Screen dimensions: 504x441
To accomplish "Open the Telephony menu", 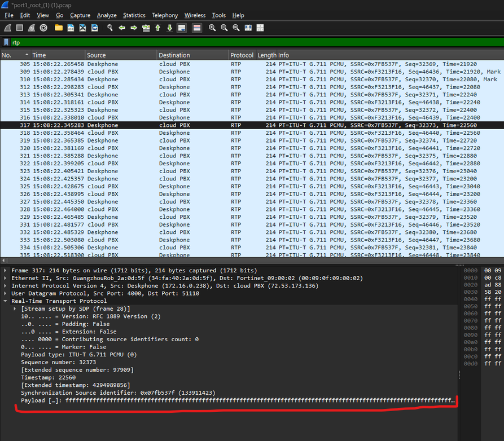I will (164, 15).
